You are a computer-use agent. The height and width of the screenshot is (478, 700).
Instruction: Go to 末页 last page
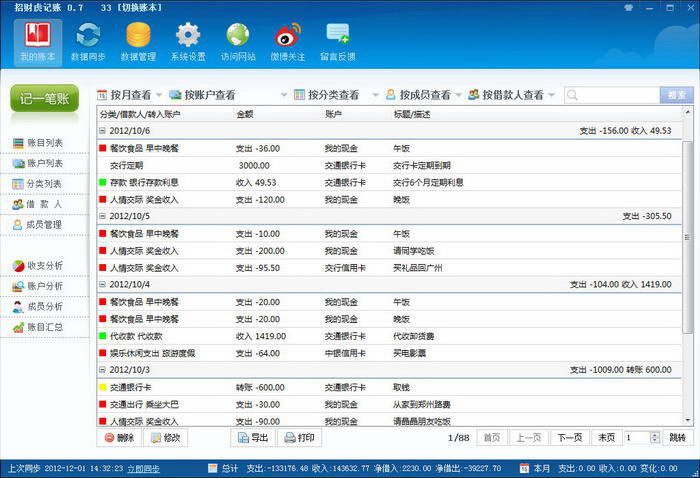click(x=606, y=438)
